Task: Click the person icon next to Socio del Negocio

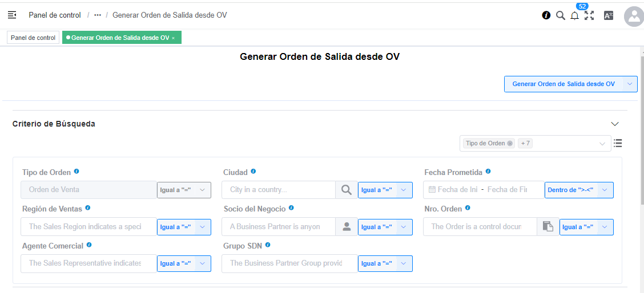Action: coord(347,227)
